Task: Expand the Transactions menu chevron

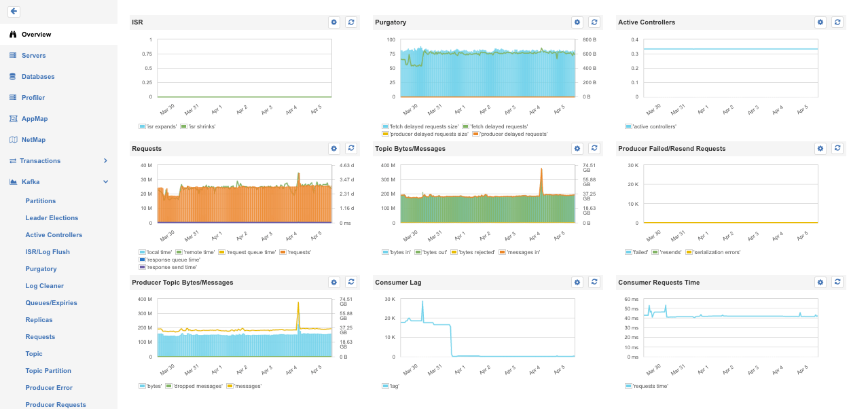Action: 105,161
